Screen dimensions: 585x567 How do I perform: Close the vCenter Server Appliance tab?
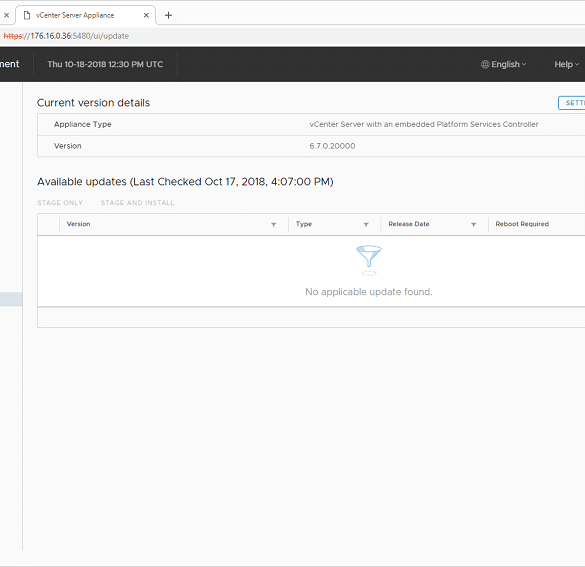pos(146,15)
